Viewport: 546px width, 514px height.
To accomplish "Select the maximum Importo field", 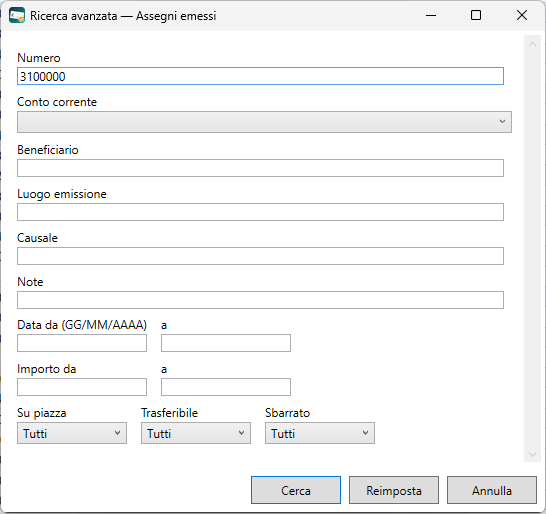I will coord(226,387).
